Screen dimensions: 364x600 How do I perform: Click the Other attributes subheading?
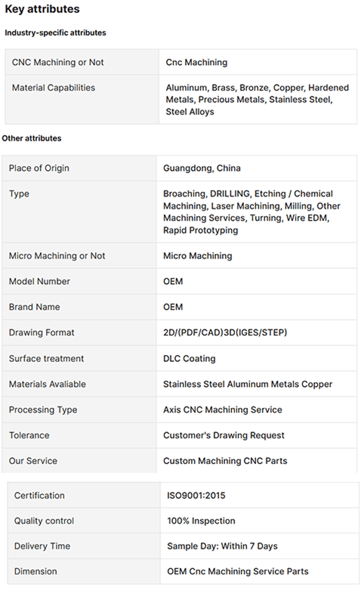[x=32, y=138]
